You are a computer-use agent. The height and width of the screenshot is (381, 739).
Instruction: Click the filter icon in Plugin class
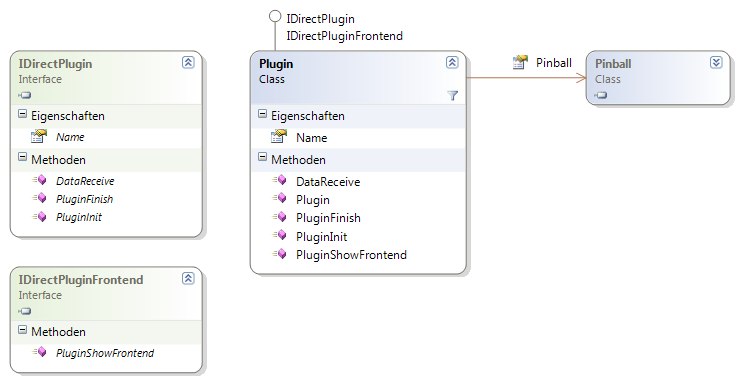click(452, 96)
